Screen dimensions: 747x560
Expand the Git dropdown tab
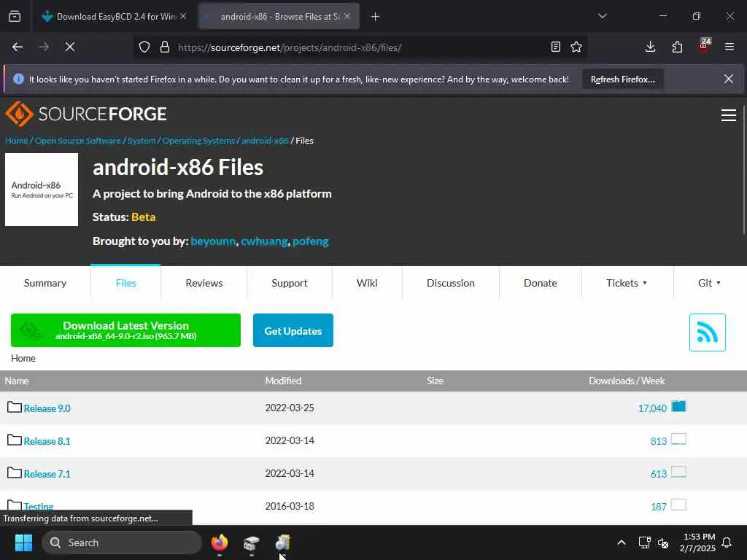click(x=709, y=283)
